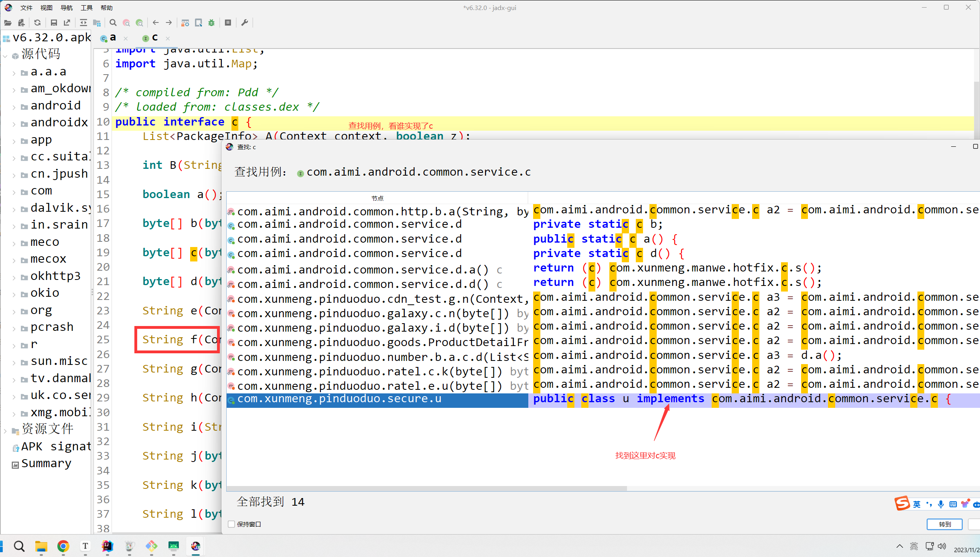Show hidden tray icons chevron
The image size is (980, 557).
(899, 546)
